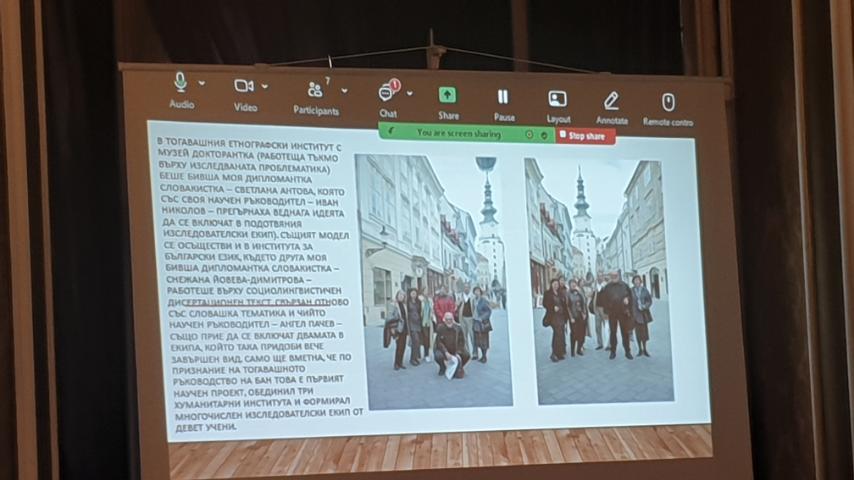
Task: Select the Annotate pencil tool
Action: (x=611, y=101)
